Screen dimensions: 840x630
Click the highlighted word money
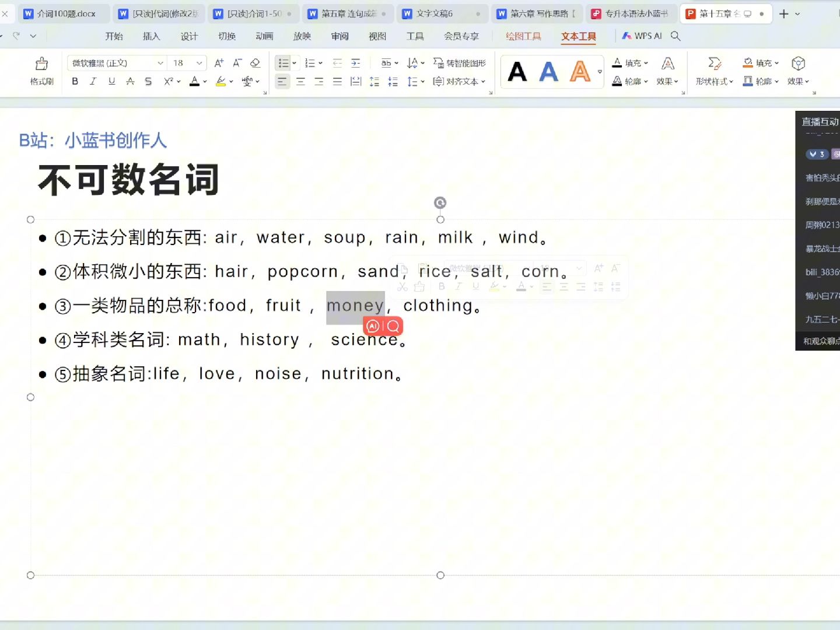coord(355,306)
